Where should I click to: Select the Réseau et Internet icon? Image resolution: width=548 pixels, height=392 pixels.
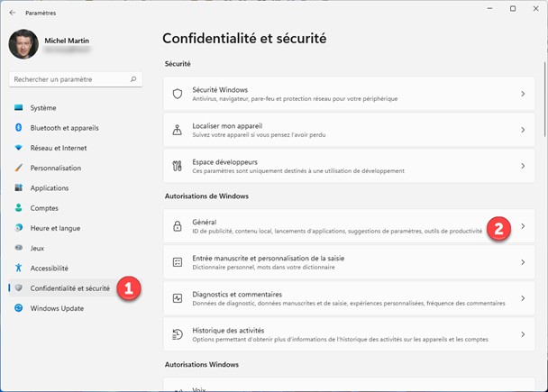[x=18, y=148]
